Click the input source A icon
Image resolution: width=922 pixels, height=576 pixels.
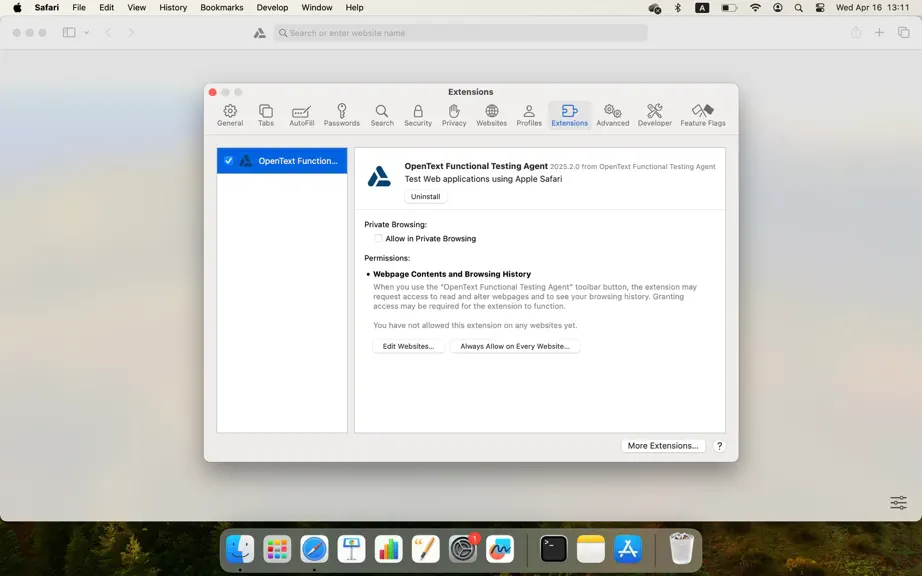coord(702,8)
